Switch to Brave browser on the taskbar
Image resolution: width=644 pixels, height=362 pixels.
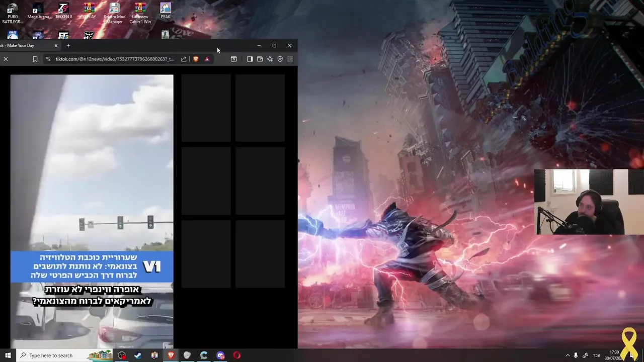[x=171, y=355]
